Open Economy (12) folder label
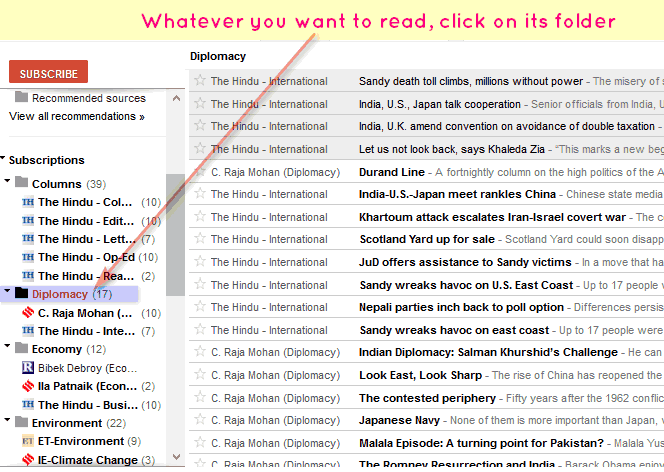664x472 pixels. 69,349
